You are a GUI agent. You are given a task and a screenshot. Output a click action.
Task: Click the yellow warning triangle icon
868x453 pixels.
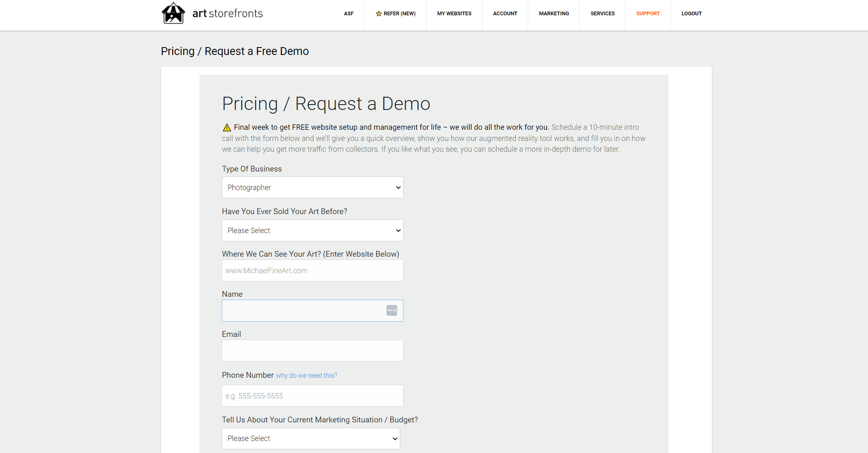(227, 127)
